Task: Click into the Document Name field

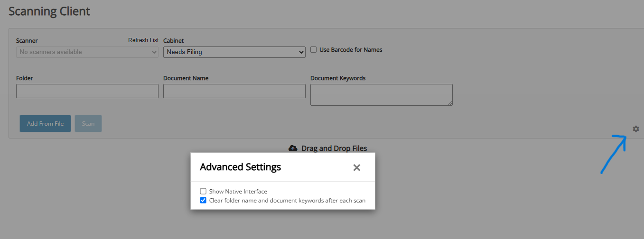Action: [234, 91]
